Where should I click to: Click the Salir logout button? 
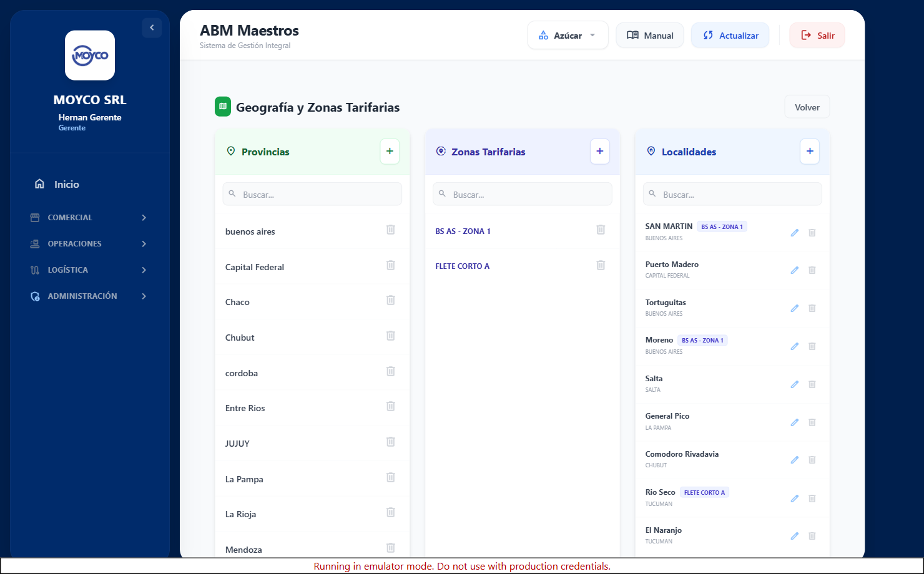coord(817,36)
